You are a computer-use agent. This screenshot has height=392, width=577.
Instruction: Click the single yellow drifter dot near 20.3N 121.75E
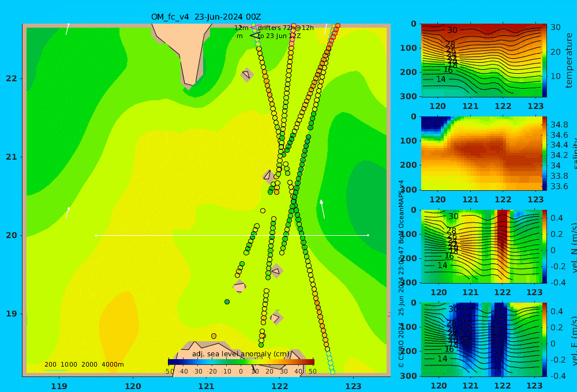click(x=263, y=211)
